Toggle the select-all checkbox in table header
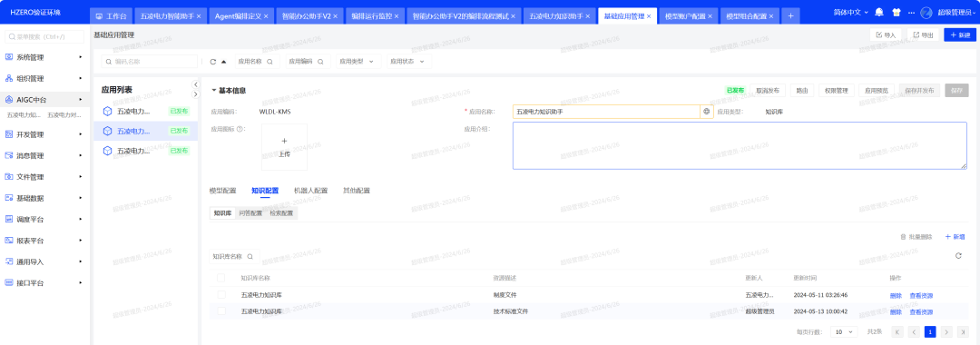The width and height of the screenshot is (980, 345). click(221, 278)
